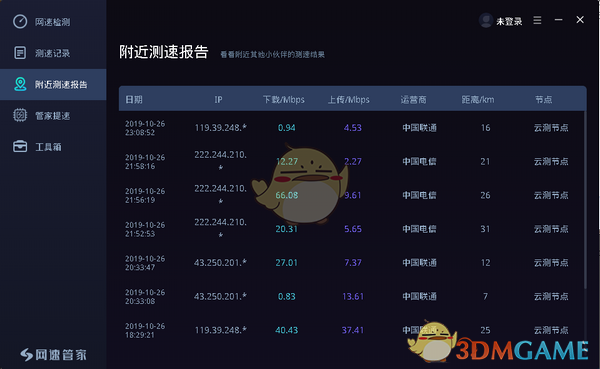Select date 2019-10-26 21:58:16
Screen dimensions: 600x369
point(145,162)
